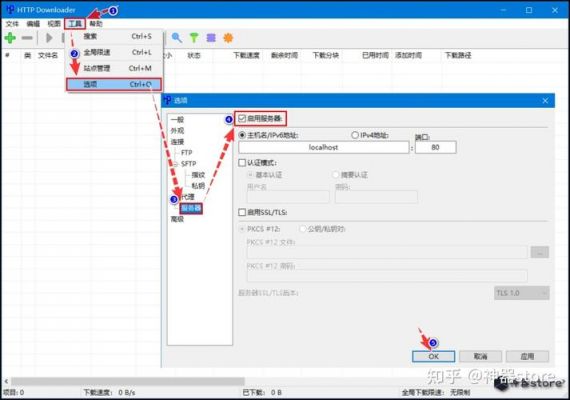570x400 pixels.
Task: Select 服务器 in the options tree
Action: pos(191,208)
